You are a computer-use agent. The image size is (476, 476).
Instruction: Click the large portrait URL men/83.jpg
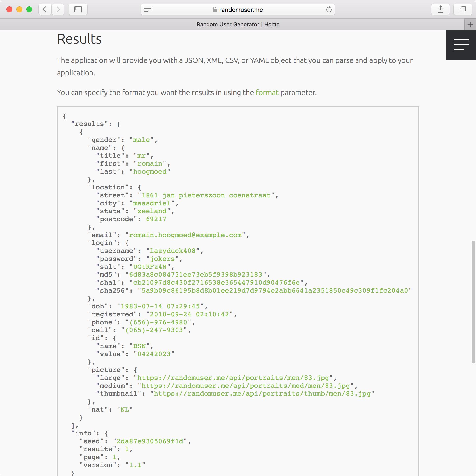coord(233,378)
